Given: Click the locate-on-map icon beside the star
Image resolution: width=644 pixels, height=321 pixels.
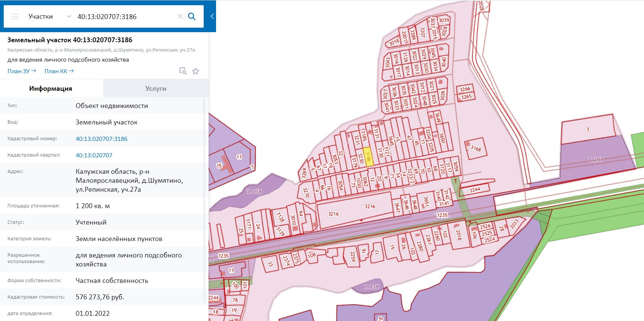Looking at the screenshot, I should [x=183, y=71].
